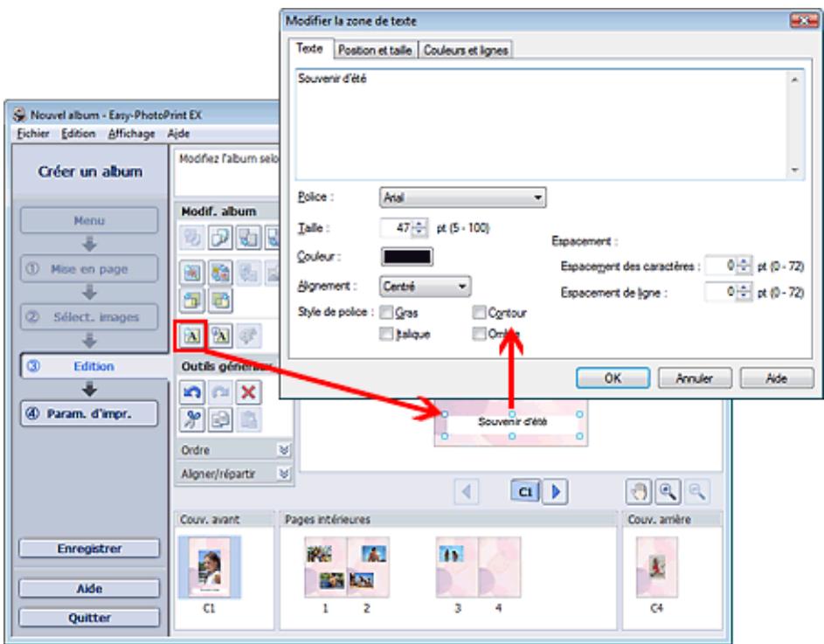Viewport: 824px width, 644px height.
Task: Click the scissors Cut icon
Action: [192, 419]
